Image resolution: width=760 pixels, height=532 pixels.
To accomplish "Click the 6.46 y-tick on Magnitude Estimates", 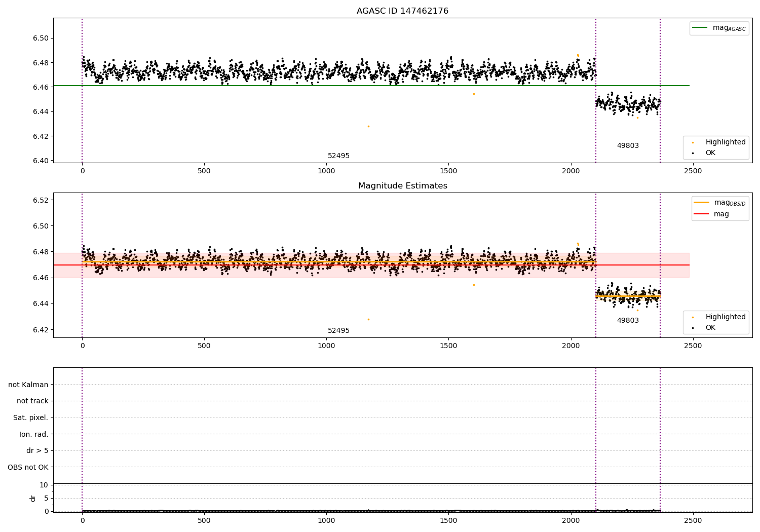I will [x=40, y=278].
